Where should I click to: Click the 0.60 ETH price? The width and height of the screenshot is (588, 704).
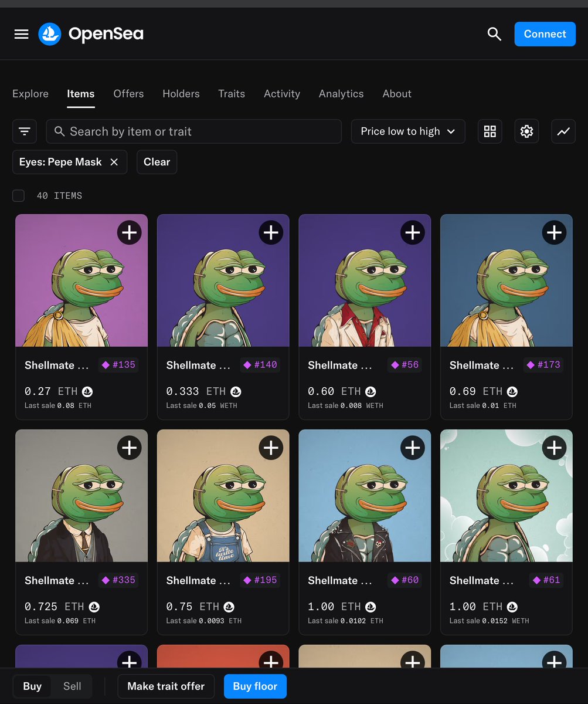[334, 391]
